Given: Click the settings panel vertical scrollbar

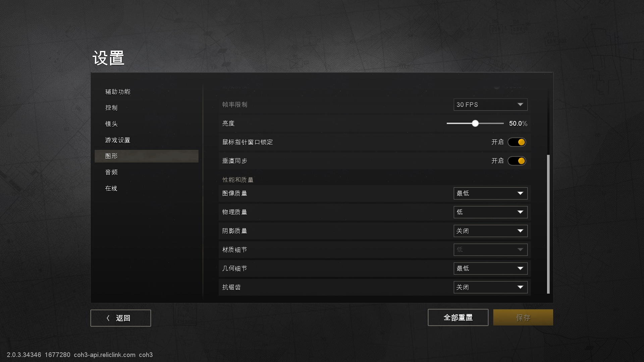Looking at the screenshot, I should click(x=548, y=224).
